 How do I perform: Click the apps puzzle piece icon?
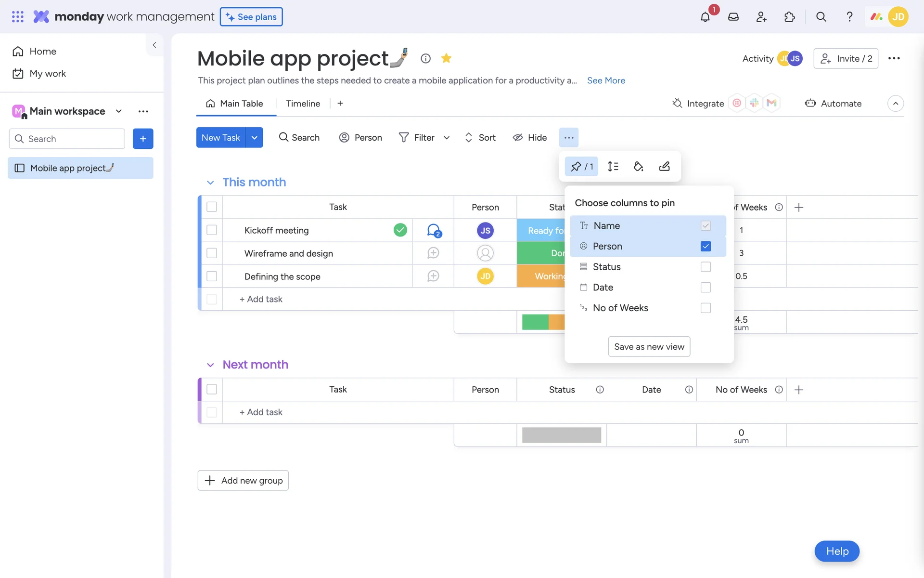pos(789,17)
